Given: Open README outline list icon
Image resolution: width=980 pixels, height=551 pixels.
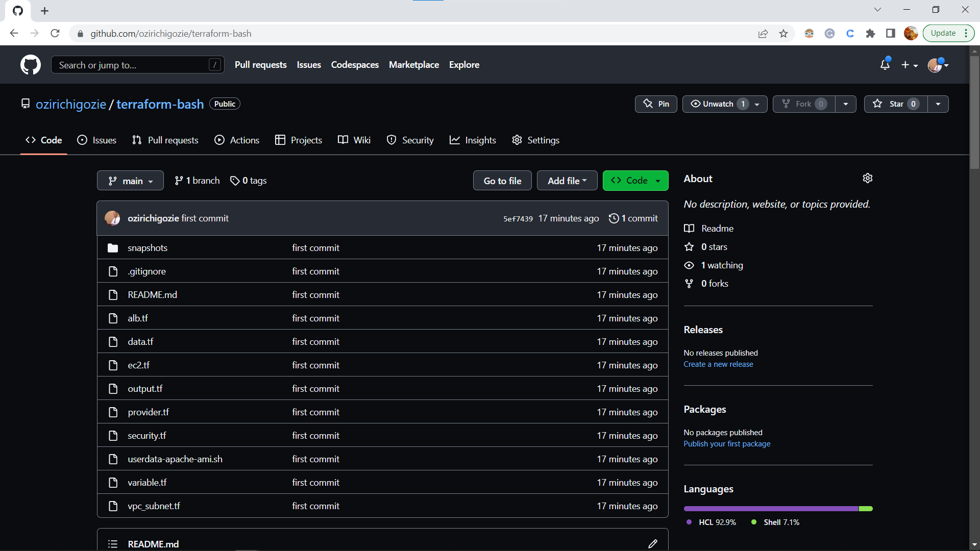Looking at the screenshot, I should 113,544.
